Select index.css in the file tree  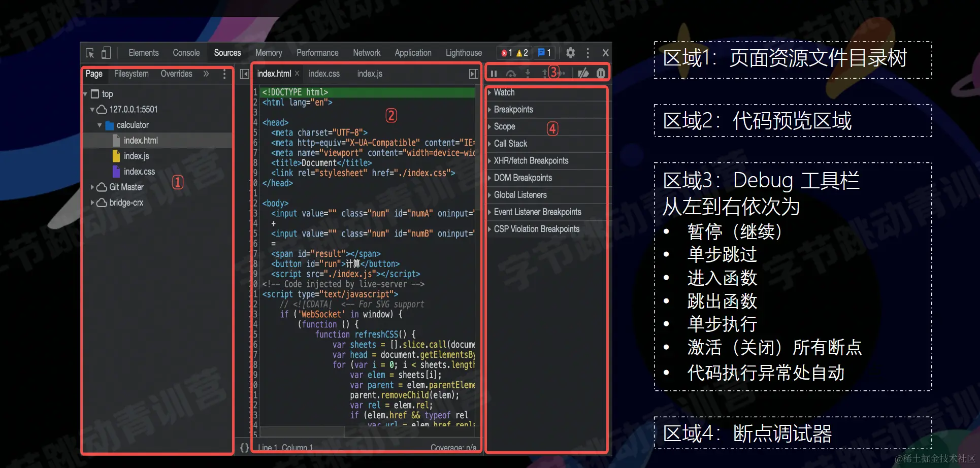coord(140,172)
